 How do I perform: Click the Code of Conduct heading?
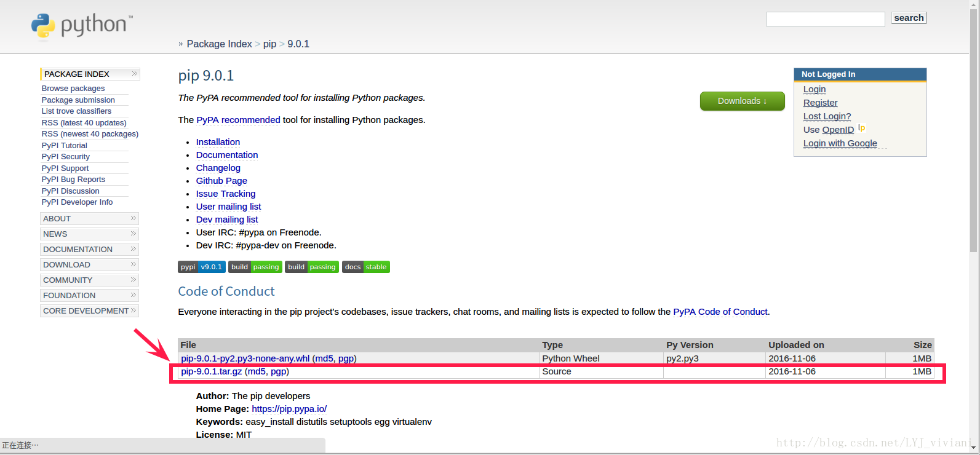226,291
